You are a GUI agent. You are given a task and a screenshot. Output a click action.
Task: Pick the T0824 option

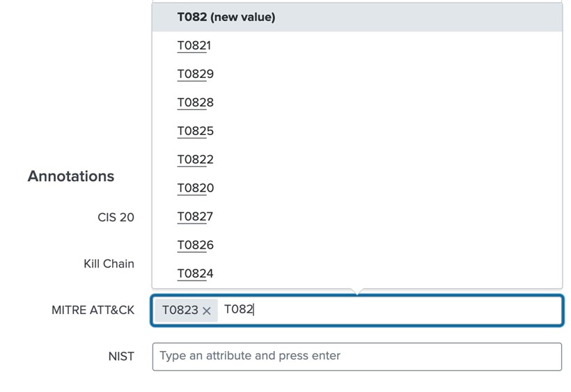[x=195, y=274]
